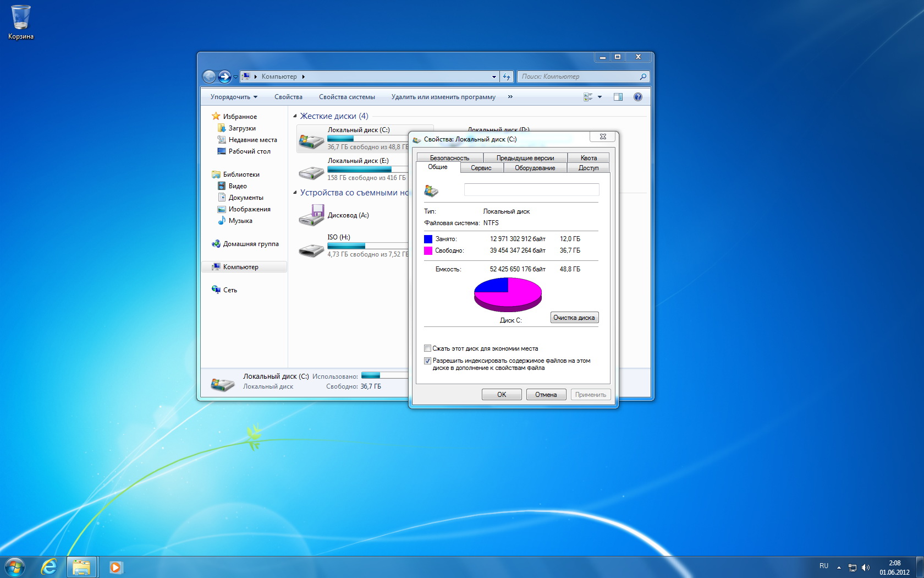Click the Очистка диска button

[574, 318]
